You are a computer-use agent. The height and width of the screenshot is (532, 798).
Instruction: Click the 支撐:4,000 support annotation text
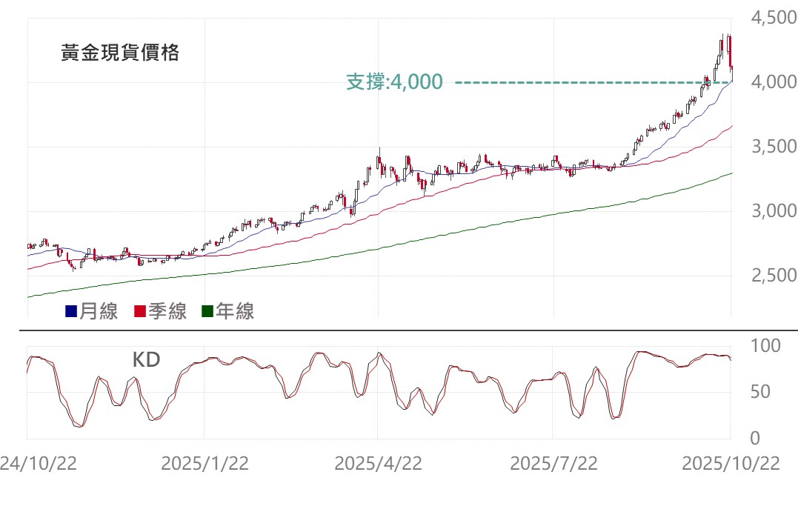coord(394,82)
